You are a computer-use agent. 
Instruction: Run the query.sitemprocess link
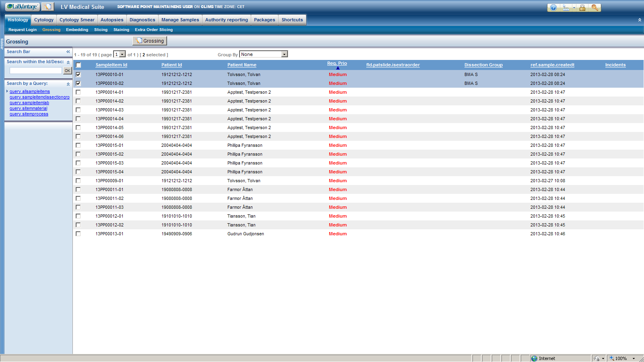29,114
